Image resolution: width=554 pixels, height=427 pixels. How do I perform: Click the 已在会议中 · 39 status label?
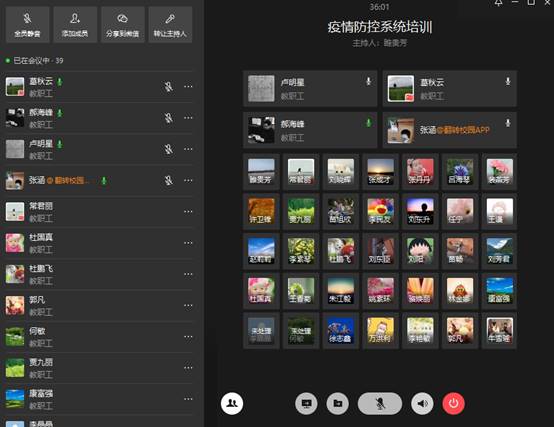38,61
